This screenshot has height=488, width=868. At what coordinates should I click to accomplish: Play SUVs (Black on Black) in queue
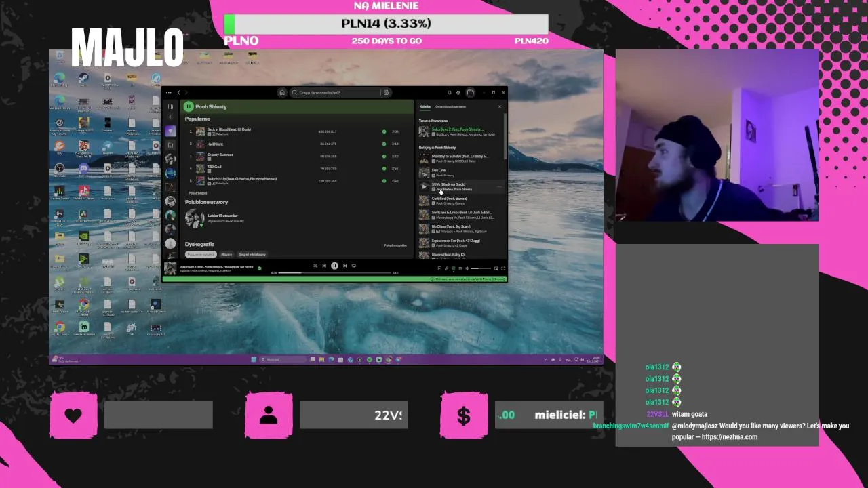coord(425,186)
